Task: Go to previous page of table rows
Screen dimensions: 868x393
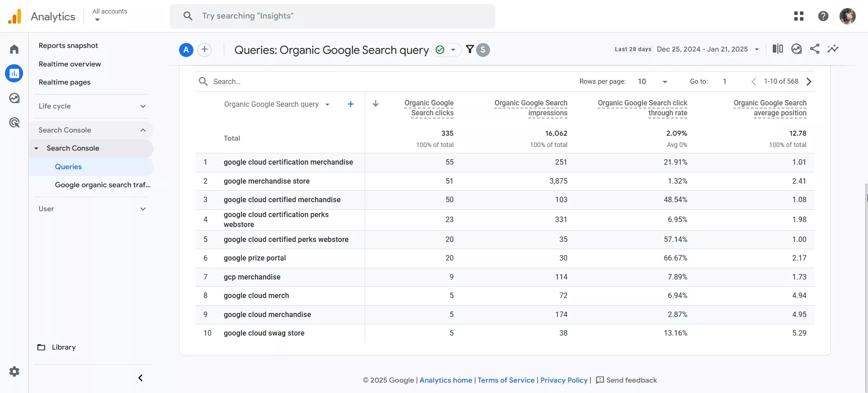Action: coord(754,81)
